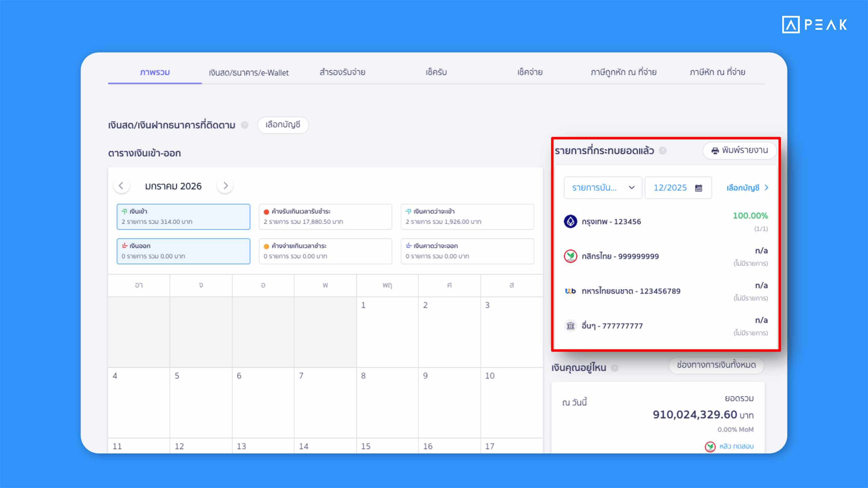Click help icon beside รายการที่กระทบยอดแล้ว

663,151
